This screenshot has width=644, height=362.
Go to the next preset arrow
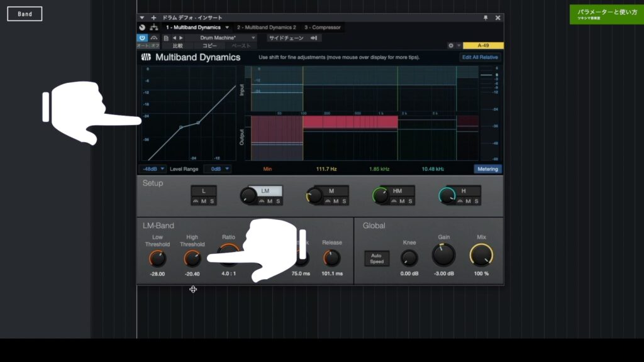(180, 38)
